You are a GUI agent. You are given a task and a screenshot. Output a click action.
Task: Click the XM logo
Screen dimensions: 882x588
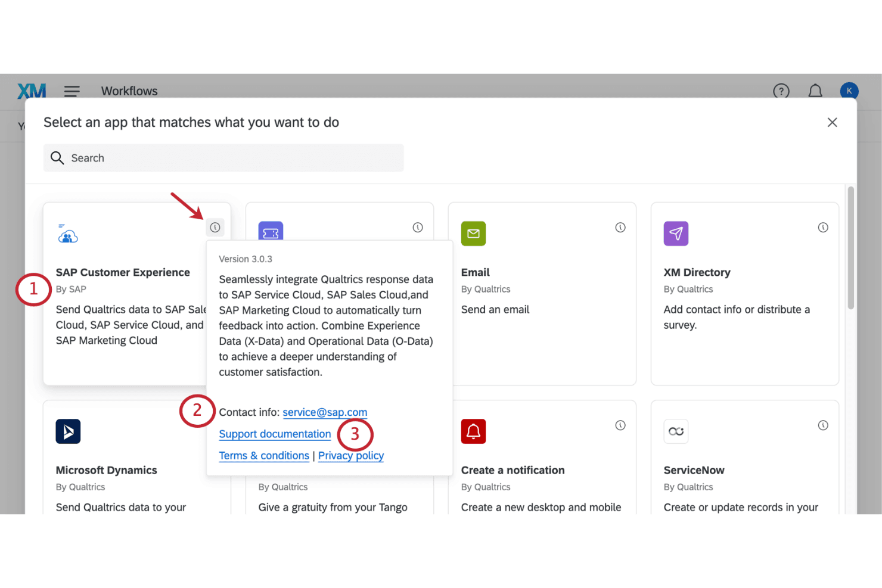[x=32, y=91]
